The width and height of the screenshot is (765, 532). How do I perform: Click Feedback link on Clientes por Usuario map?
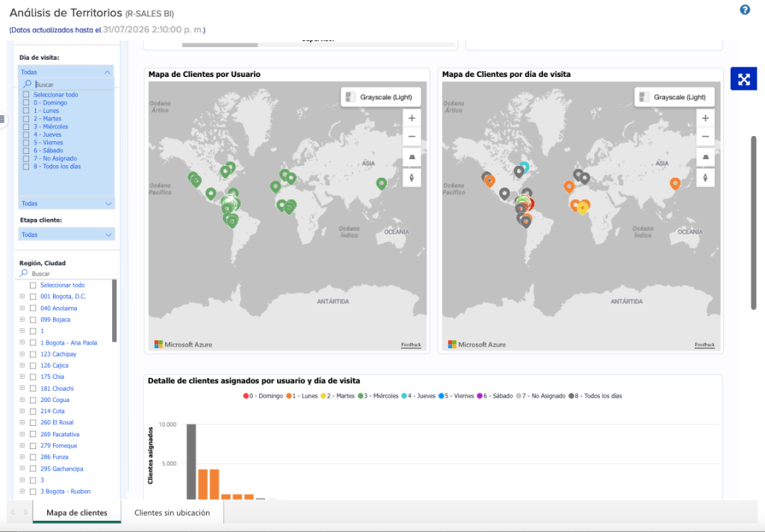[x=411, y=345]
